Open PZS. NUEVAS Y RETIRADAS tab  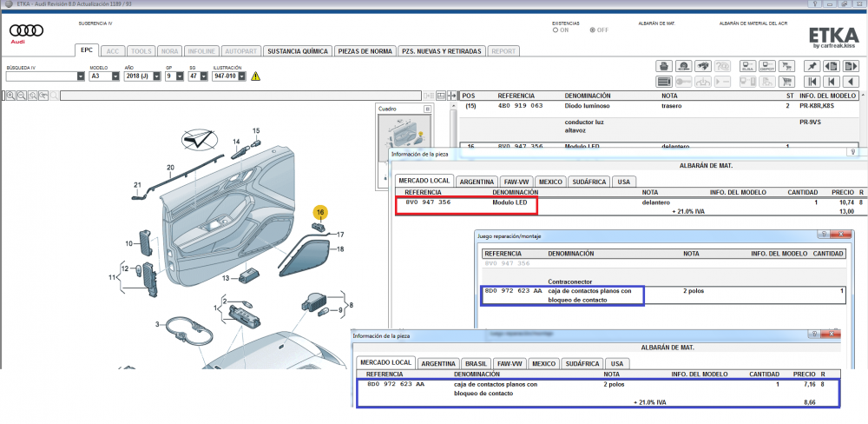tap(442, 51)
